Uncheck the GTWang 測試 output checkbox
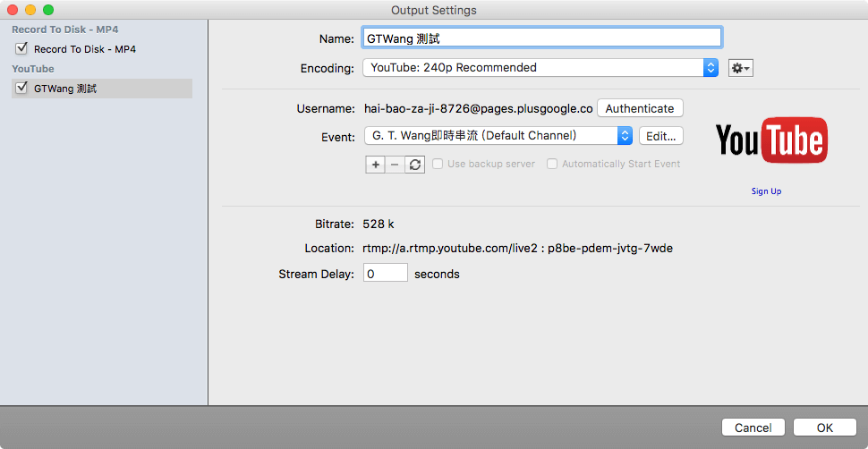 [x=22, y=88]
